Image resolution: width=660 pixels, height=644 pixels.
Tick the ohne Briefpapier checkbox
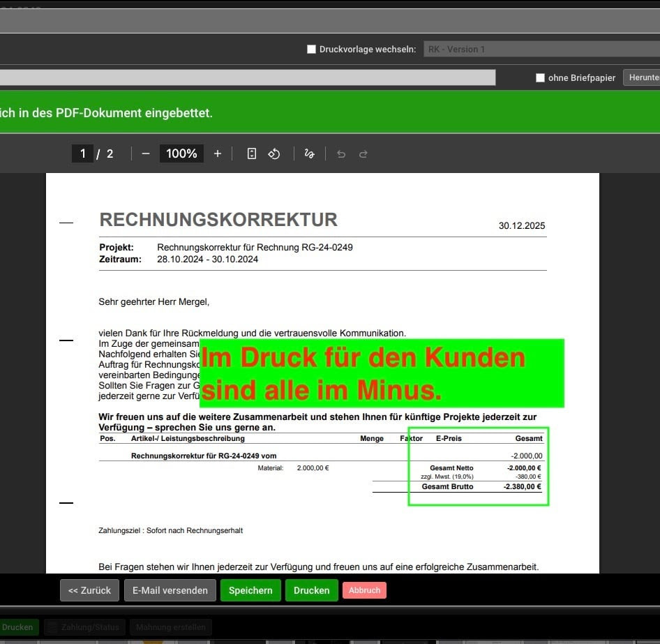coord(540,78)
